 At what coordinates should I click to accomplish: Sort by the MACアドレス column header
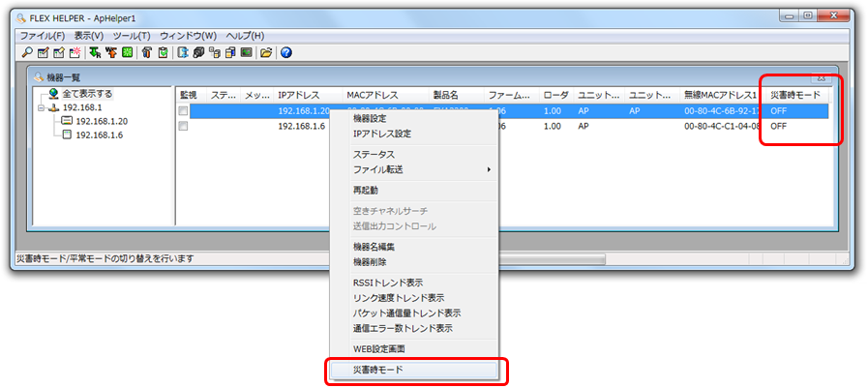385,95
